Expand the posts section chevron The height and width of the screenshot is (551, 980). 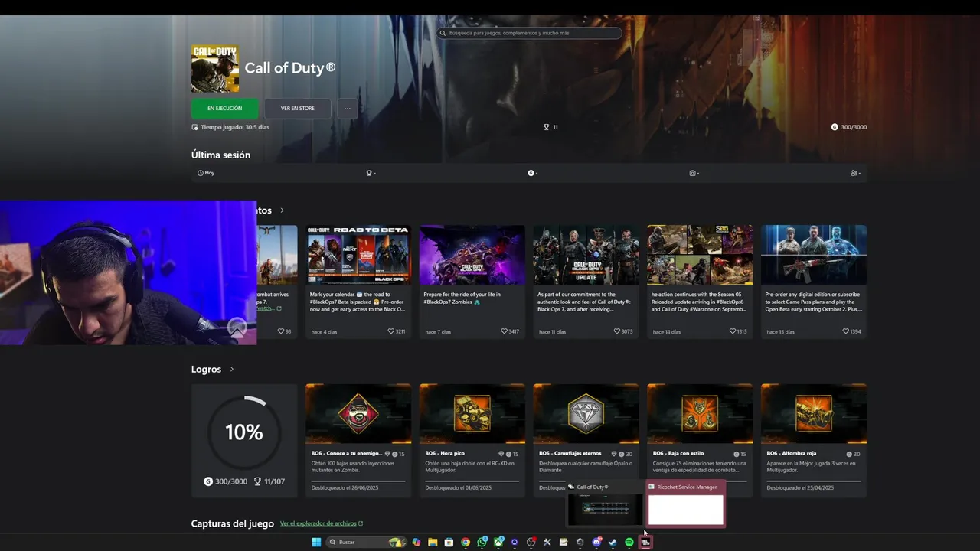(282, 210)
